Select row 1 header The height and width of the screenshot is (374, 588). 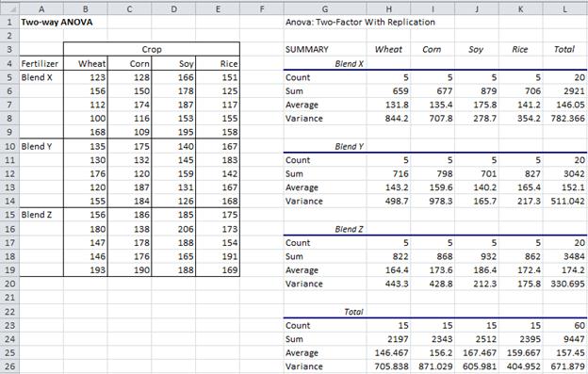(9, 22)
